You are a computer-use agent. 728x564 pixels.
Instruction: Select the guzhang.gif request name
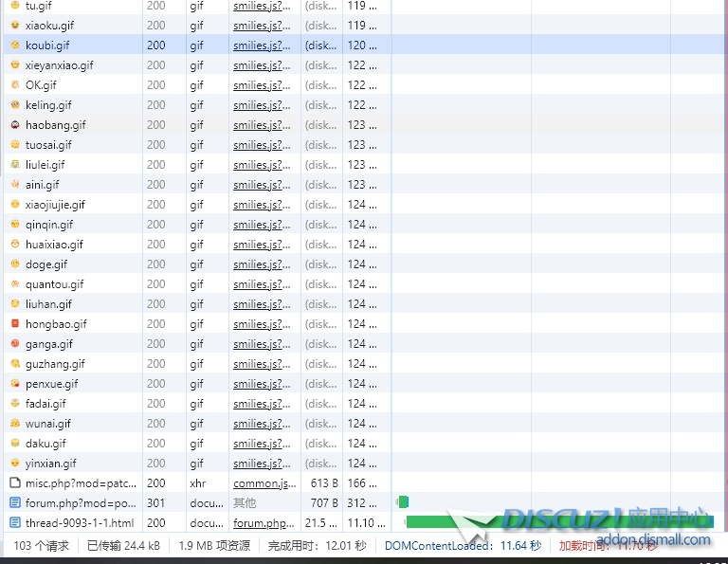tap(55, 364)
